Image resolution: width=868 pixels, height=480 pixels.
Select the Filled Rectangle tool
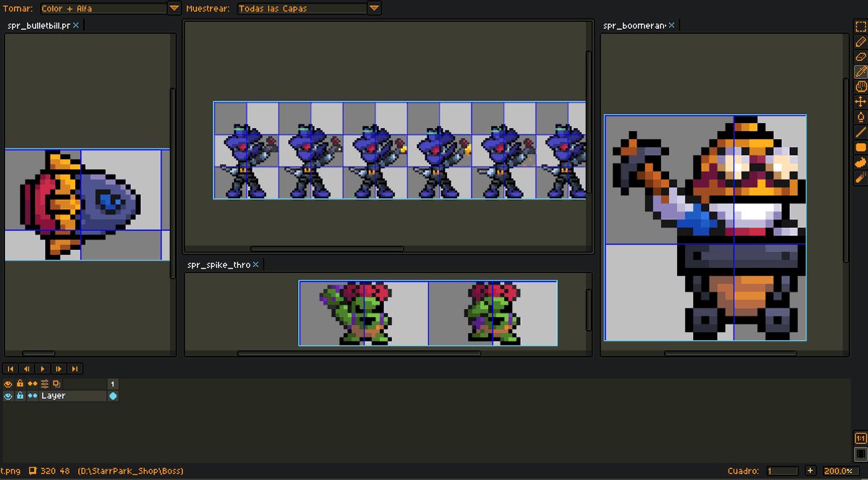[x=861, y=147]
